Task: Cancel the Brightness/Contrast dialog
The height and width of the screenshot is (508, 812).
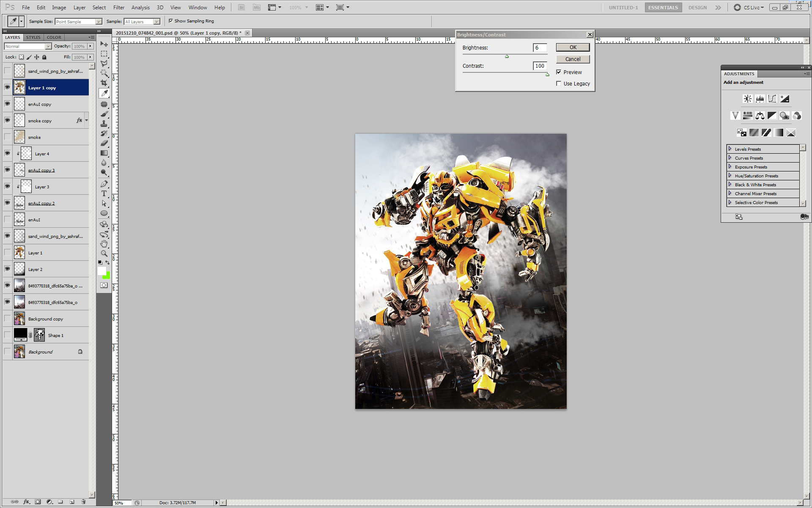Action: coord(573,59)
